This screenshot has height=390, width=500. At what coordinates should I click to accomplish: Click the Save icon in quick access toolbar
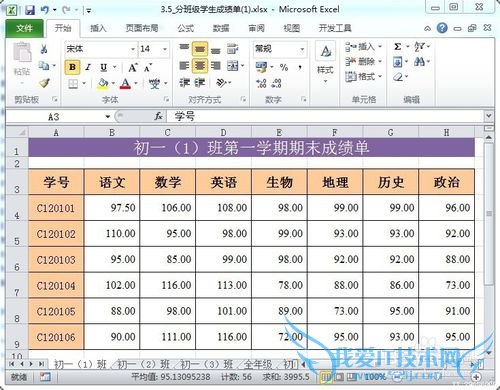30,10
